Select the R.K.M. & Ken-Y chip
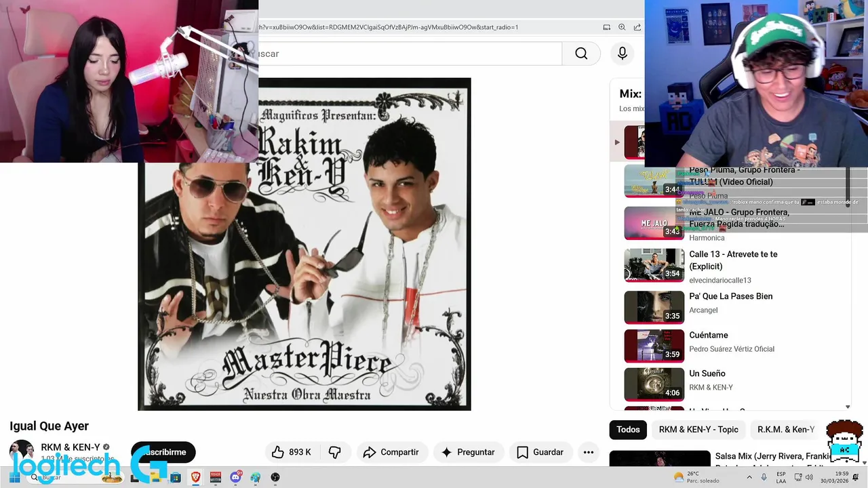This screenshot has width=868, height=488. tap(786, 429)
